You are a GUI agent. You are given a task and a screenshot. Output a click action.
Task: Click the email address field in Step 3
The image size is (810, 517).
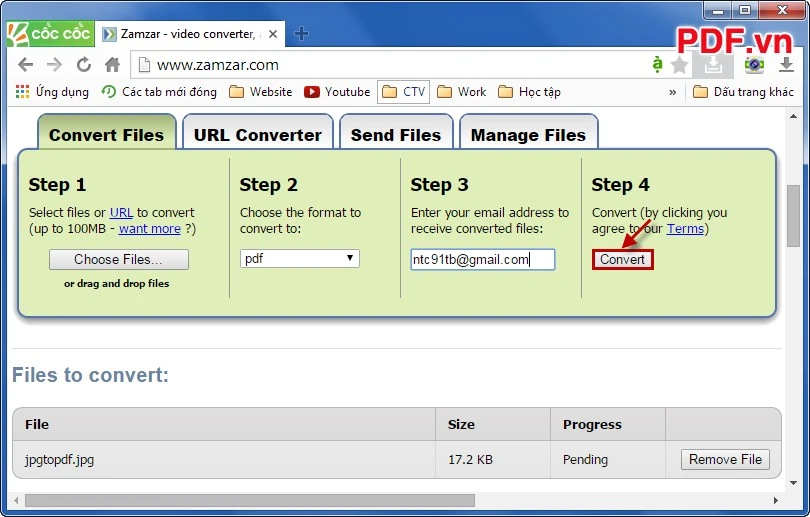[482, 259]
